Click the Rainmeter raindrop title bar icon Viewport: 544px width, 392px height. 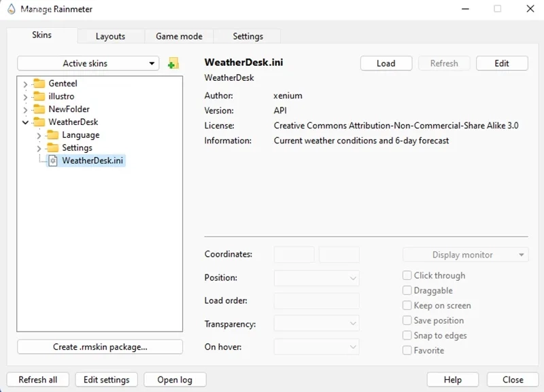click(11, 10)
